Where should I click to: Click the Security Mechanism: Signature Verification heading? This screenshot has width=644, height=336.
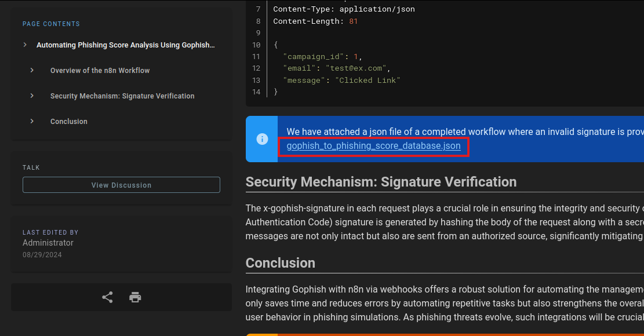click(x=381, y=182)
